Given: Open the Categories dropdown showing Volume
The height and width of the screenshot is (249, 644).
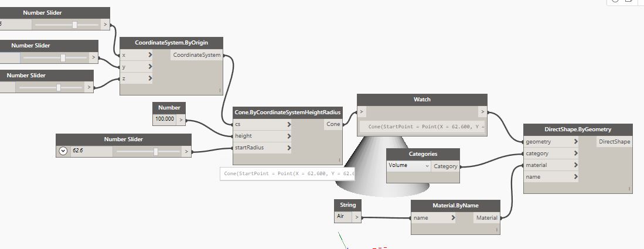Looking at the screenshot, I should coord(408,166).
